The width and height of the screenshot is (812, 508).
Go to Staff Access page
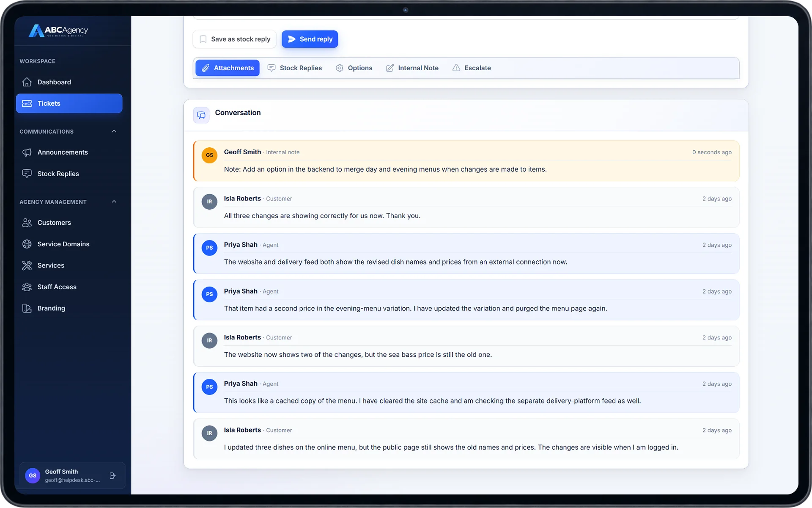tap(69, 287)
